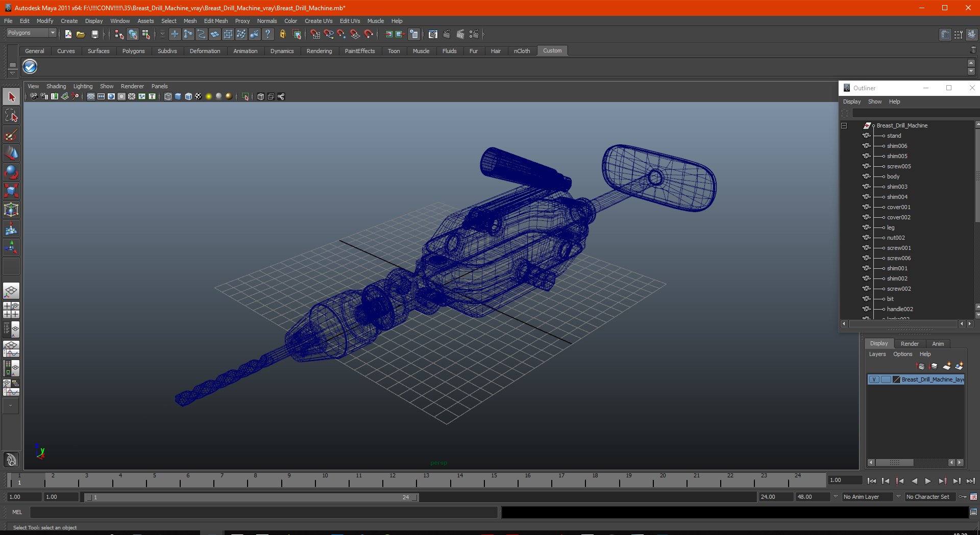Switch to the Rendering shelf tab
Viewport: 980px width, 535px height.
pyautogui.click(x=319, y=51)
